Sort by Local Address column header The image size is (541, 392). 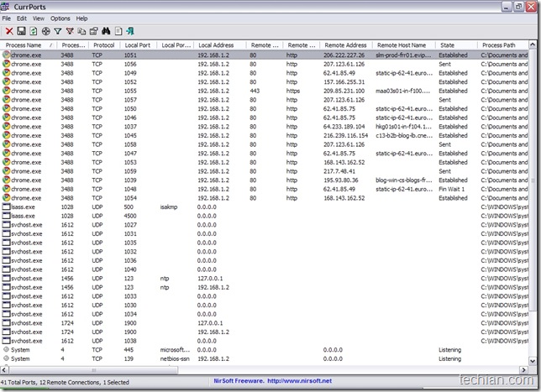(x=220, y=45)
